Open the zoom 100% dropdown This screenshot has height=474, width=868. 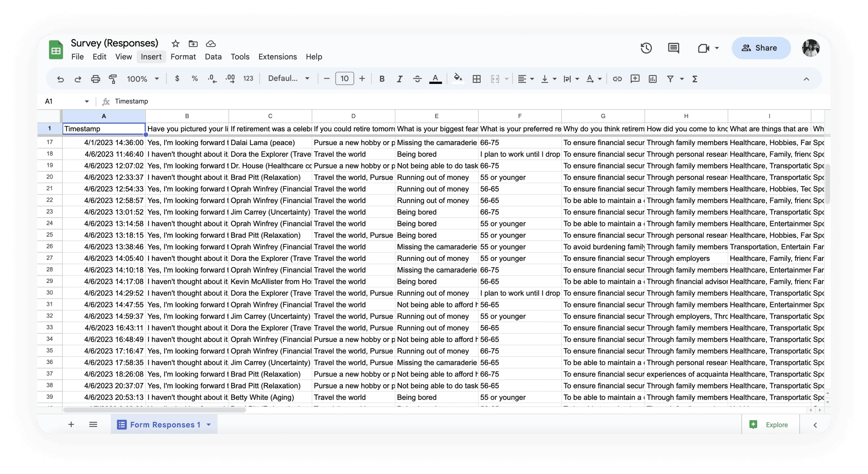[x=143, y=79]
